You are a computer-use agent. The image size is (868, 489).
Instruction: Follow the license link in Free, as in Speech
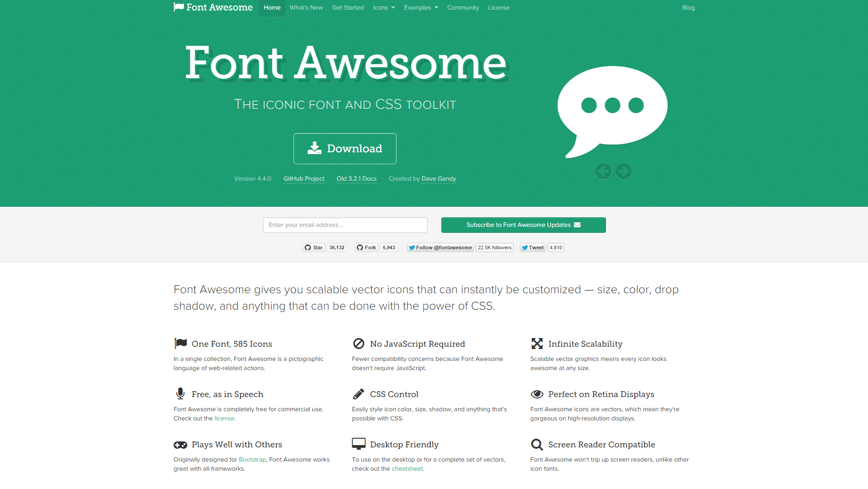[x=224, y=419]
